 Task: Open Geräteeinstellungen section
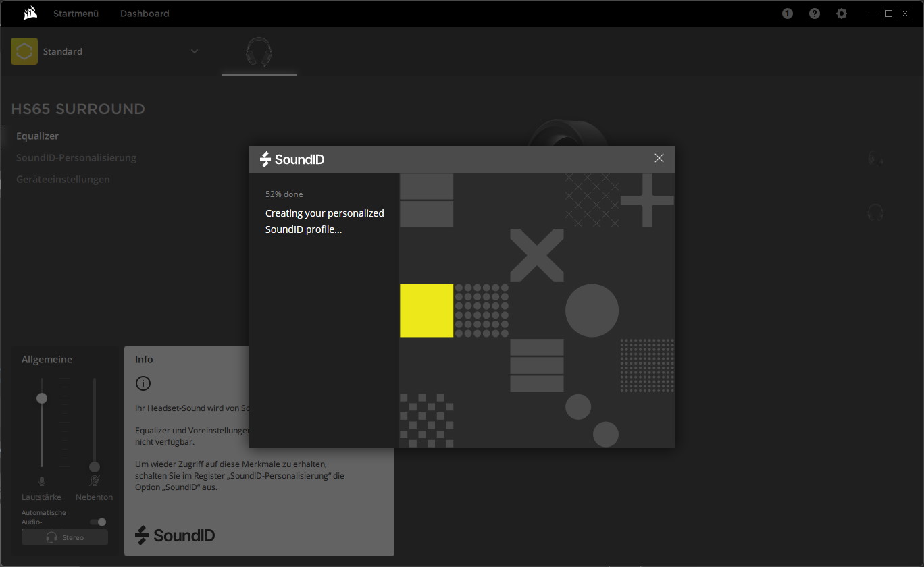pyautogui.click(x=63, y=179)
